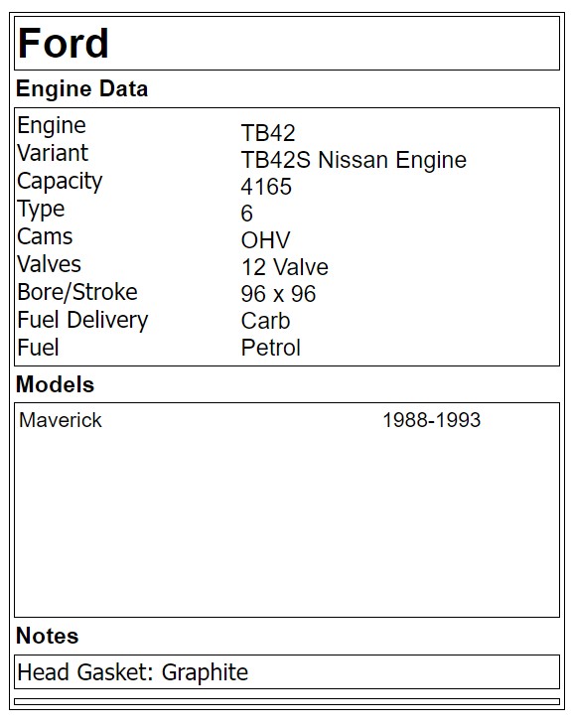Click the 4165 capacity value

pyautogui.click(x=266, y=187)
